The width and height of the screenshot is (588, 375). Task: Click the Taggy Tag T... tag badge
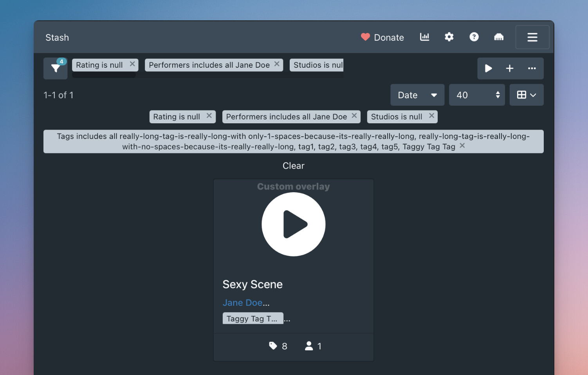pyautogui.click(x=253, y=318)
